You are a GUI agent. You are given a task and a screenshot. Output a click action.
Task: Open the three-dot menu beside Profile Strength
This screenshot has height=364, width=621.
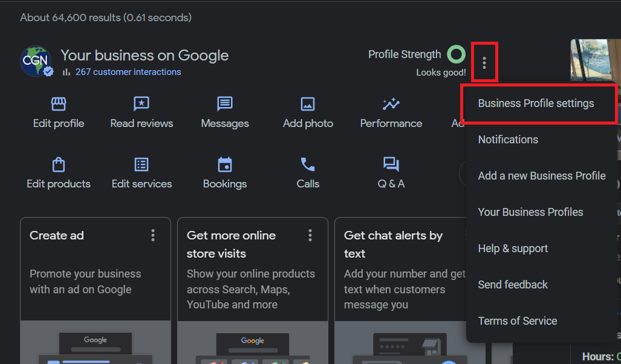point(484,62)
